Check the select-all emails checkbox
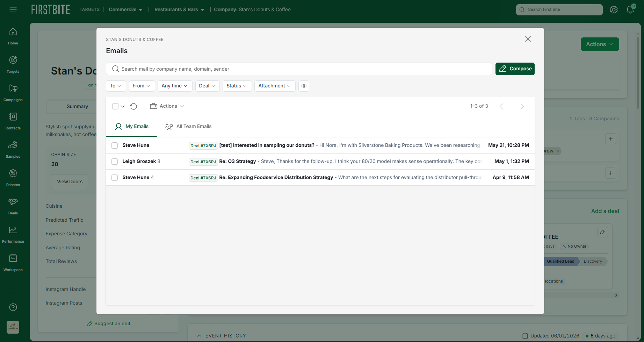This screenshot has height=342, width=644. pos(115,106)
